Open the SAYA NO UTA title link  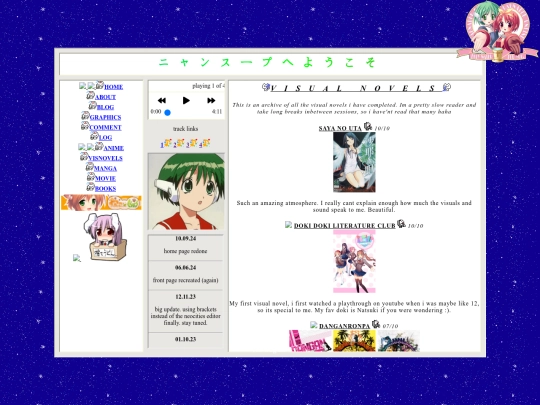click(x=340, y=128)
